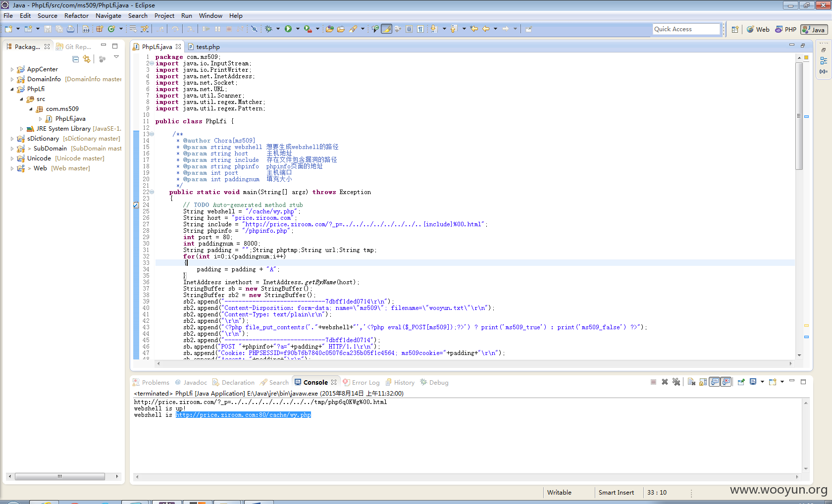Click the editor vertical scrollbar
The height and width of the screenshot is (504, 832).
[799, 116]
